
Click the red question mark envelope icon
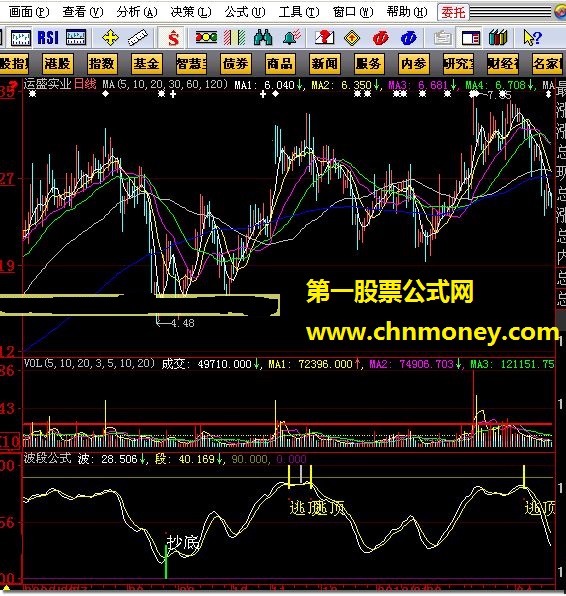[x=324, y=38]
